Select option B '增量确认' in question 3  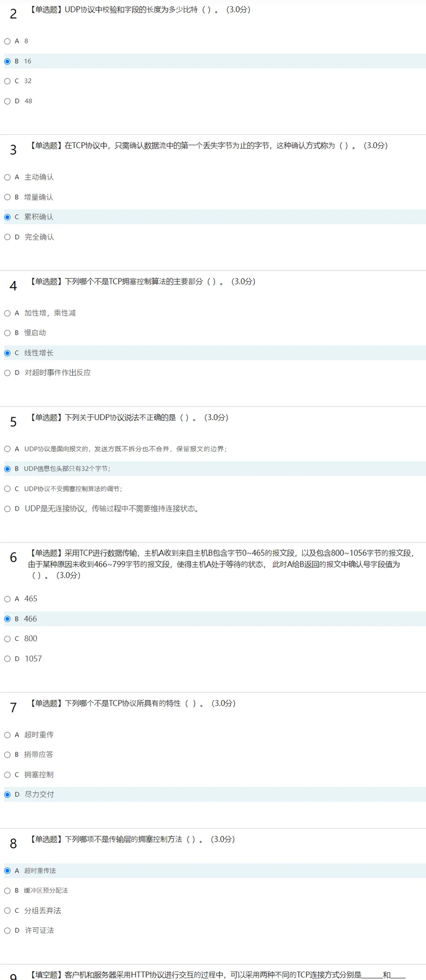pos(7,197)
